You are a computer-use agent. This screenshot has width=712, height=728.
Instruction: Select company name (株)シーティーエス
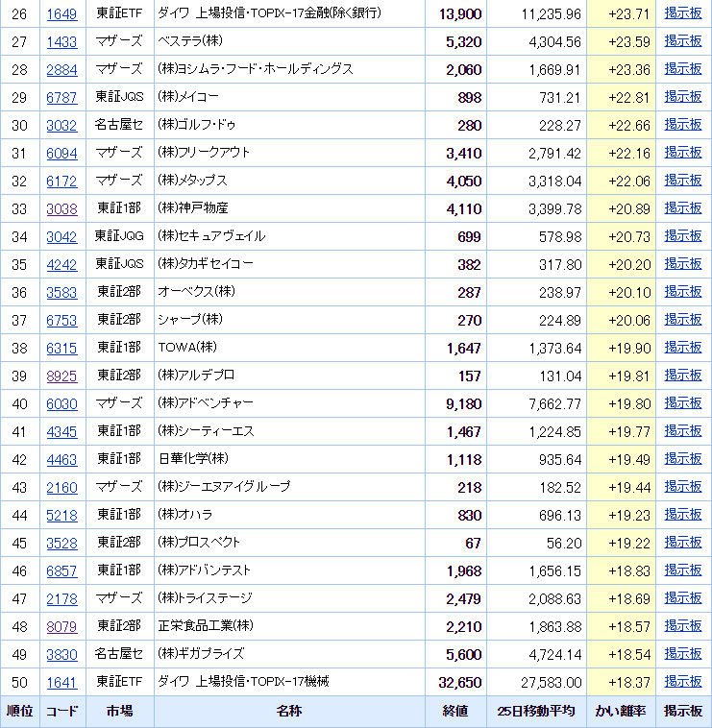(207, 431)
